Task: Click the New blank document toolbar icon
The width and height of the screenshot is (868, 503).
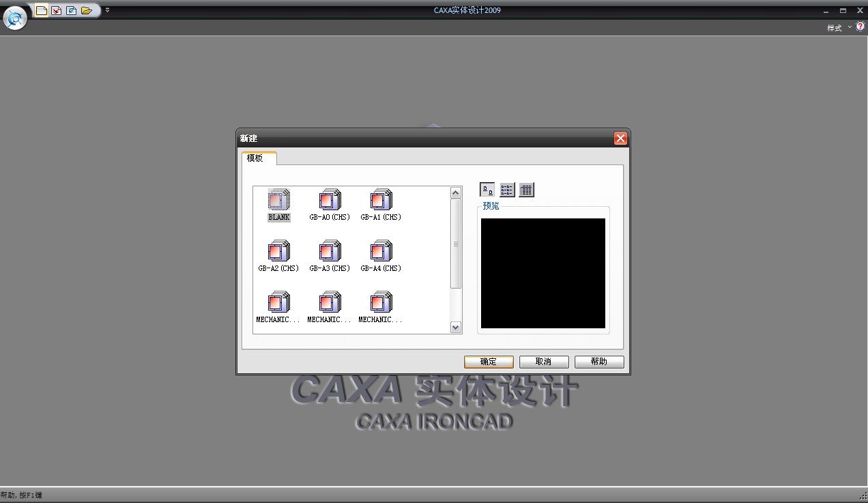Action: click(42, 10)
